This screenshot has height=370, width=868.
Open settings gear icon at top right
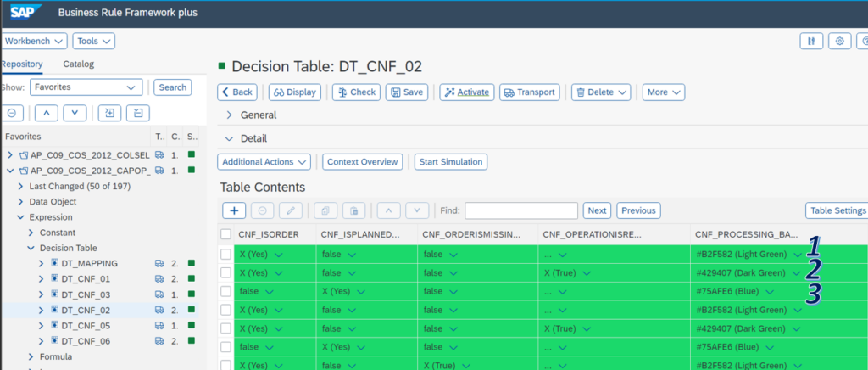click(839, 41)
